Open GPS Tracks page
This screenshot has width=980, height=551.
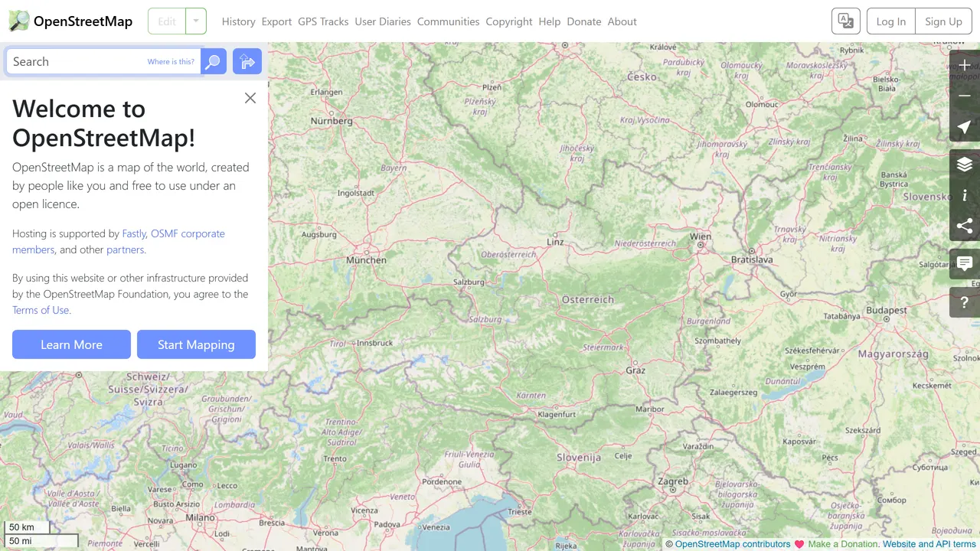[323, 21]
